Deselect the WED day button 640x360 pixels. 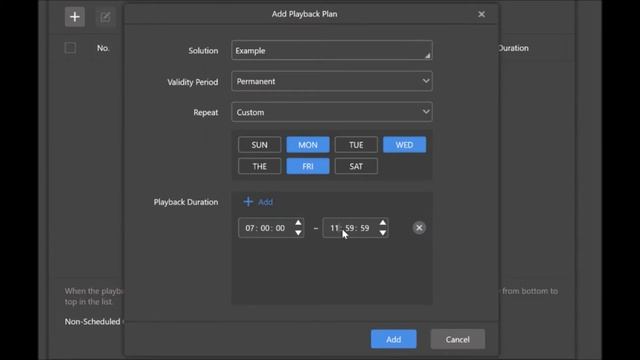click(404, 145)
